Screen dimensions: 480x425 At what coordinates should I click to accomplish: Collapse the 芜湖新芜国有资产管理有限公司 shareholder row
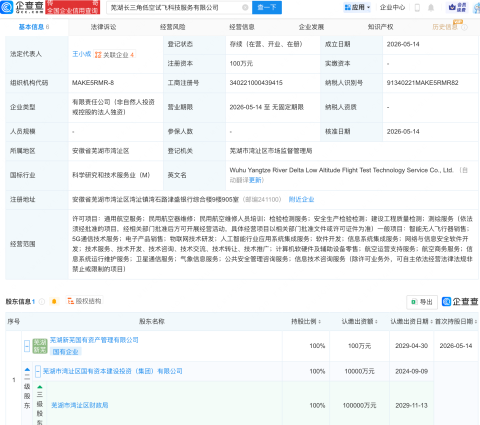pyautogui.click(x=27, y=346)
